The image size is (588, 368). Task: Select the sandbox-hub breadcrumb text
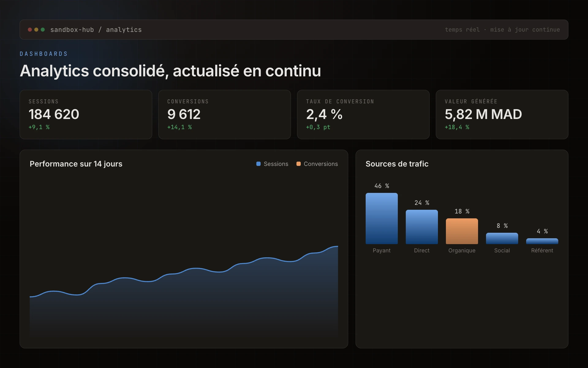[72, 30]
